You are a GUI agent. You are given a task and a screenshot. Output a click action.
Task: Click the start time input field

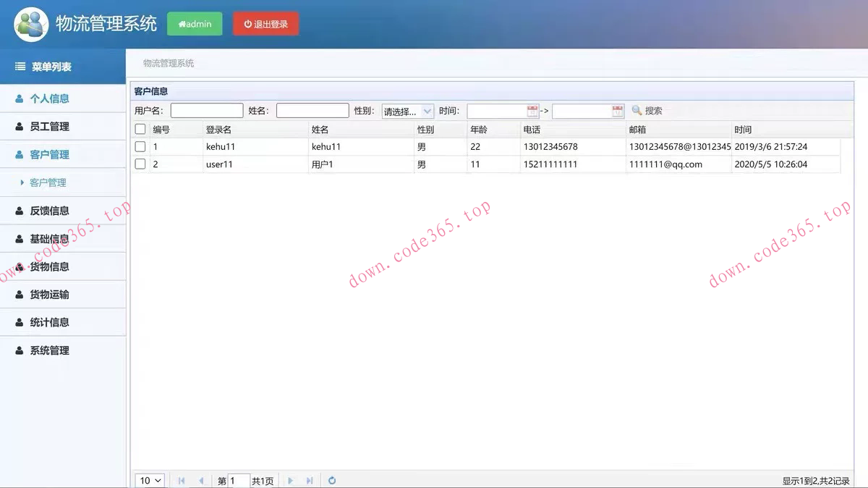[497, 111]
